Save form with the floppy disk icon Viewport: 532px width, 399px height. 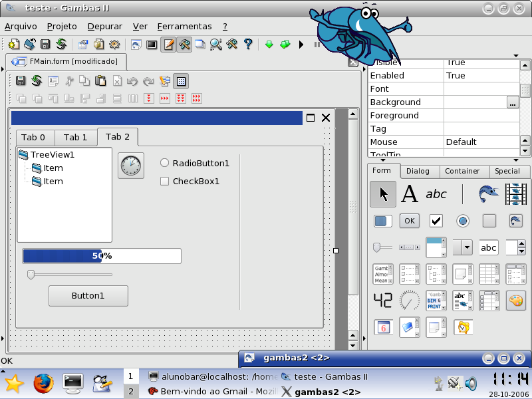pos(21,80)
